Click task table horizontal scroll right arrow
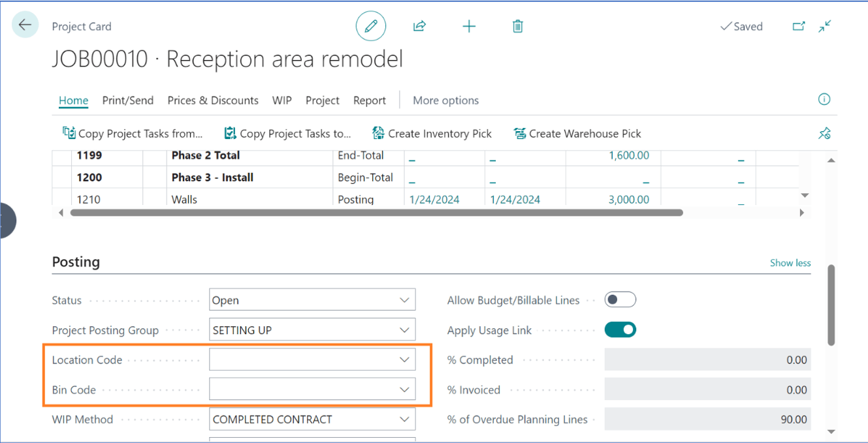Image resolution: width=868 pixels, height=443 pixels. coord(802,213)
